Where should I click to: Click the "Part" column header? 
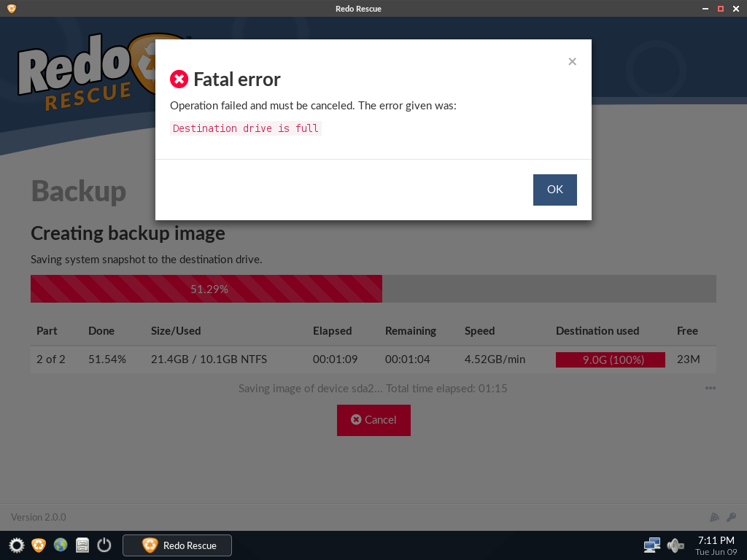pos(47,331)
